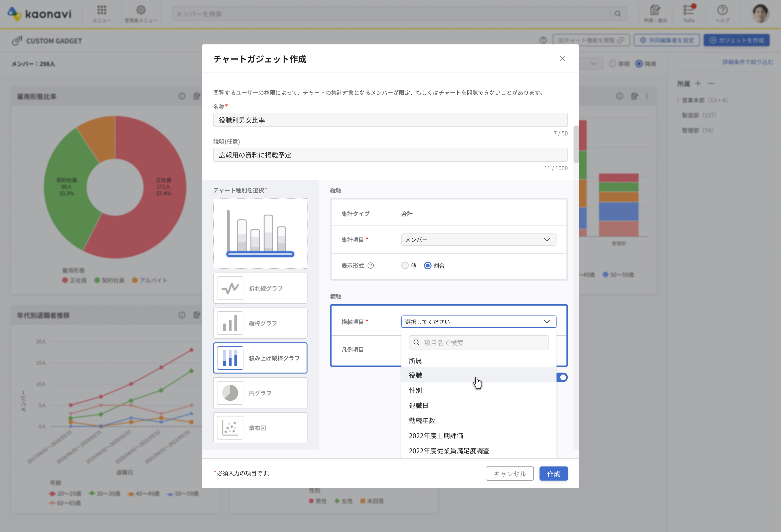The height and width of the screenshot is (532, 781).
Task: Select the 値 display format radio button
Action: click(405, 266)
